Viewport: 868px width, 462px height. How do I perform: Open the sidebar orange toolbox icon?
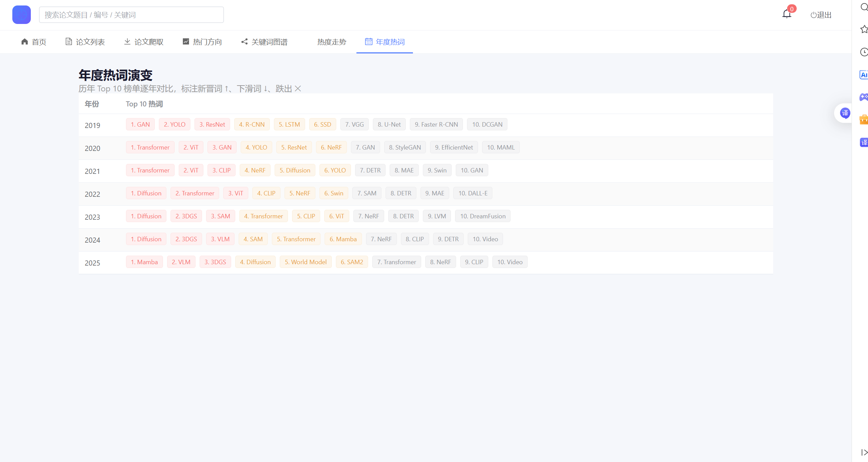click(x=864, y=120)
